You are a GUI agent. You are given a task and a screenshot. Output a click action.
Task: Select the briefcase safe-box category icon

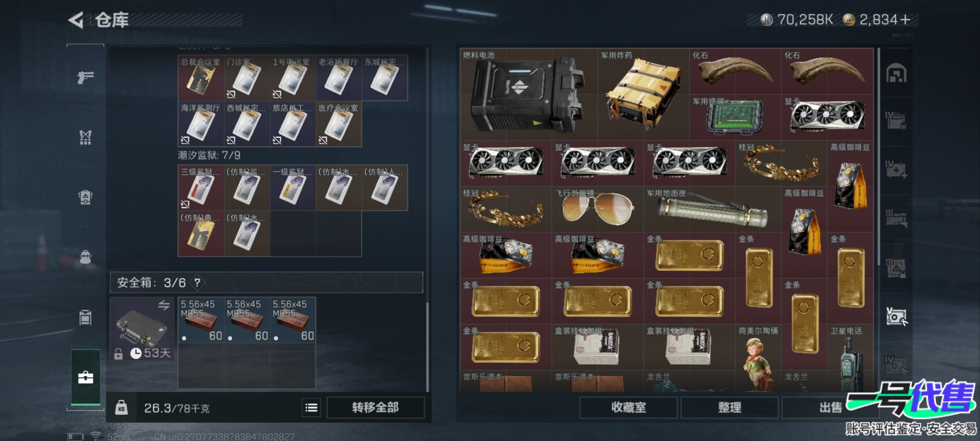click(86, 377)
